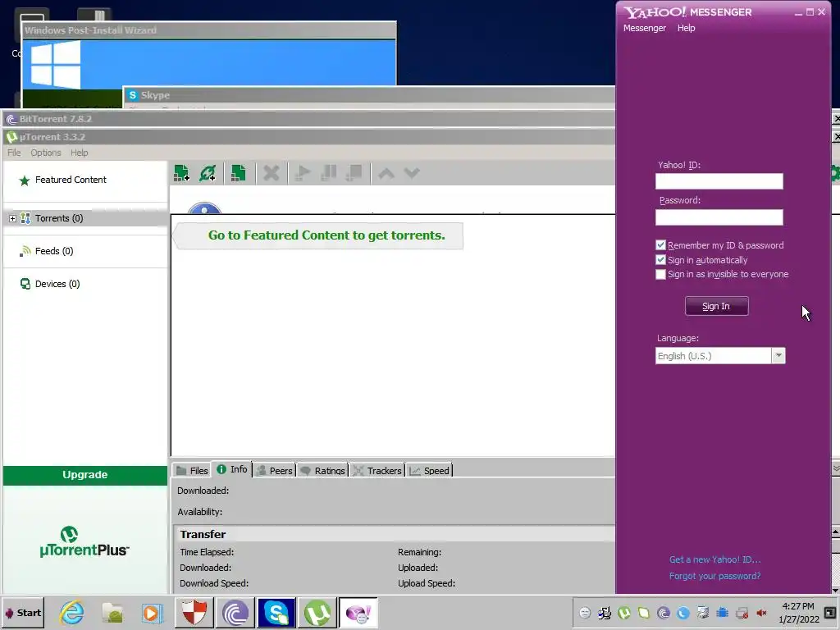Click the Yahoo Messenger taskbar button
840x630 pixels.
358,613
